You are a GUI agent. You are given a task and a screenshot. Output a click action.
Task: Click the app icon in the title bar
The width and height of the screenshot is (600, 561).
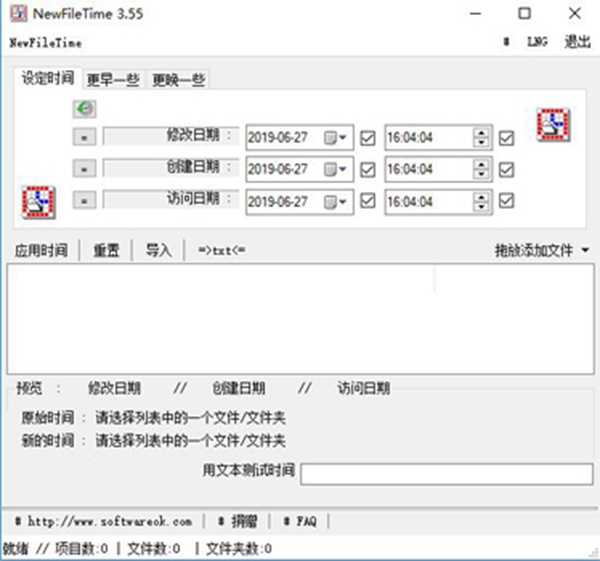[x=18, y=14]
